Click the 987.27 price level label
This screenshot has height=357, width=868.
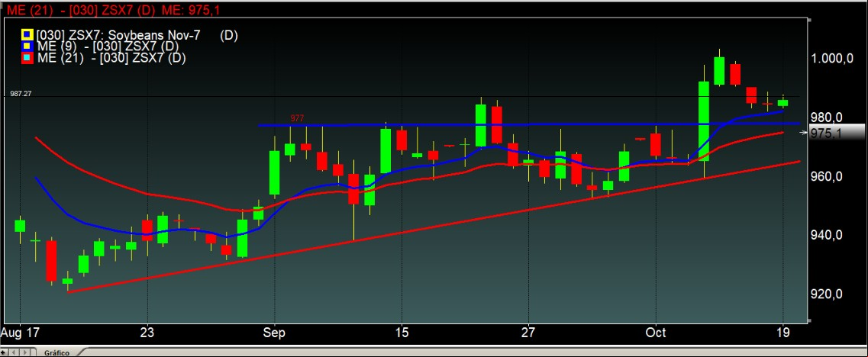(x=21, y=94)
